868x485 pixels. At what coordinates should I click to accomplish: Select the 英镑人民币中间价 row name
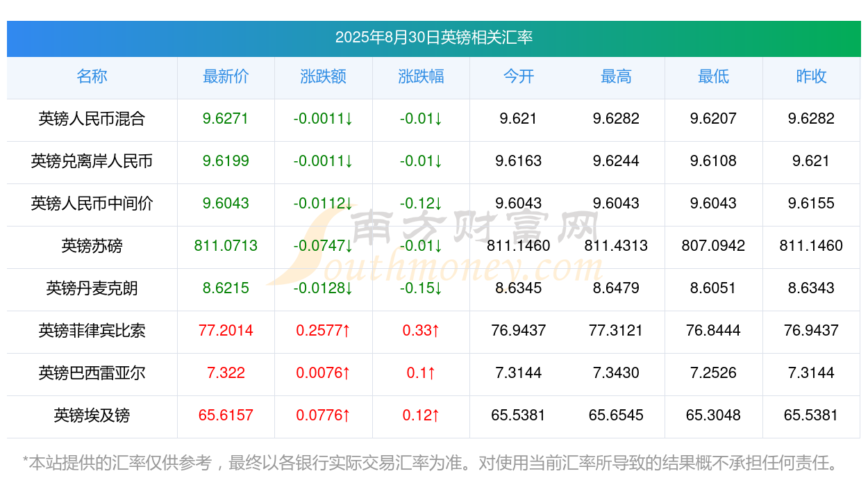click(92, 204)
